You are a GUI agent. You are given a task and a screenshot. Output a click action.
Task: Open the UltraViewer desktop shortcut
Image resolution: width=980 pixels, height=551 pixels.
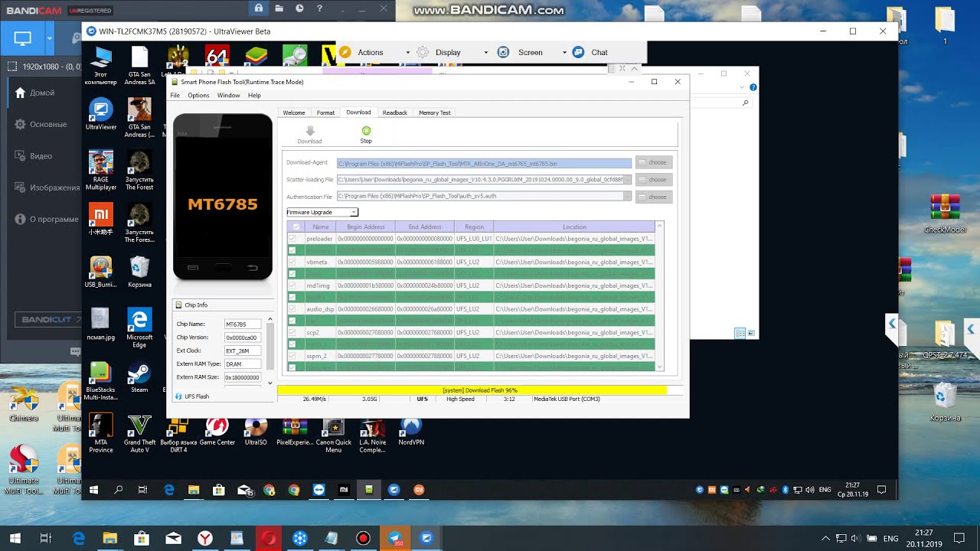101,114
